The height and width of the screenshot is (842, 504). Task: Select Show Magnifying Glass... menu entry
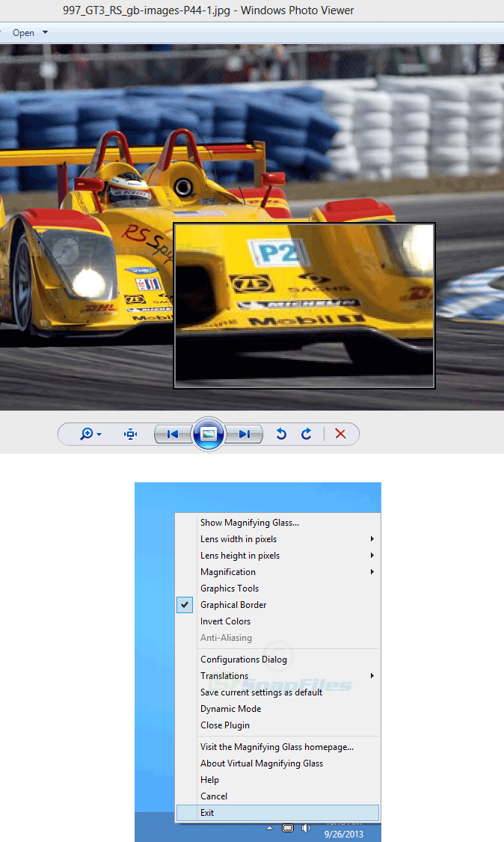point(250,523)
